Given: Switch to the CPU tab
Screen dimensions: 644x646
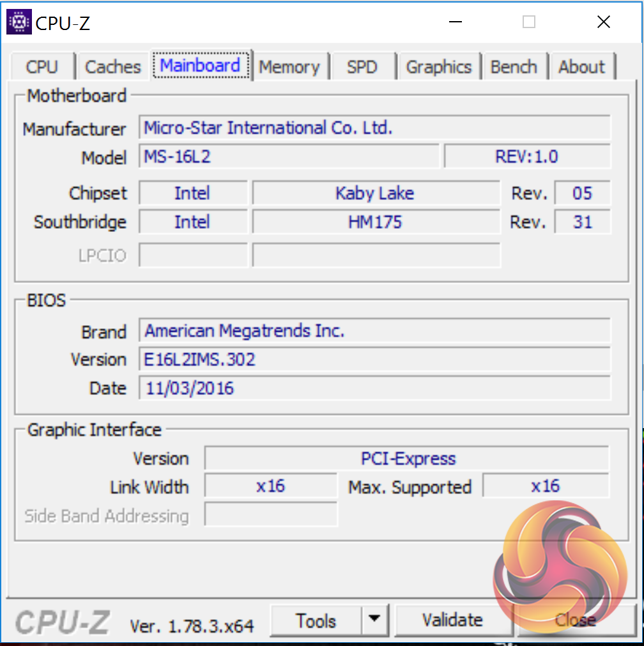Looking at the screenshot, I should coord(42,66).
